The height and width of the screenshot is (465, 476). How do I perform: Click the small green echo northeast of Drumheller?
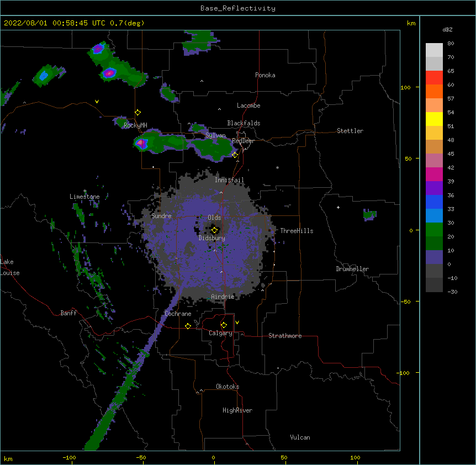tap(370, 215)
